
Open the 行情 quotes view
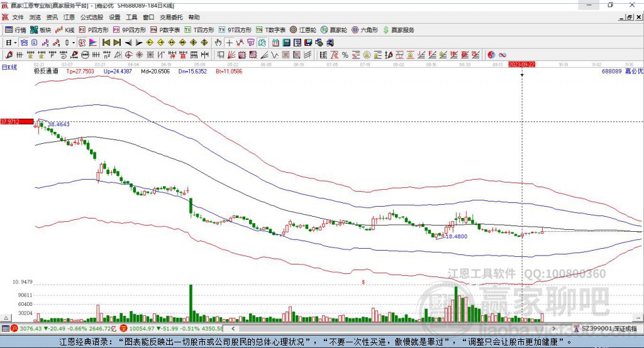15,30
